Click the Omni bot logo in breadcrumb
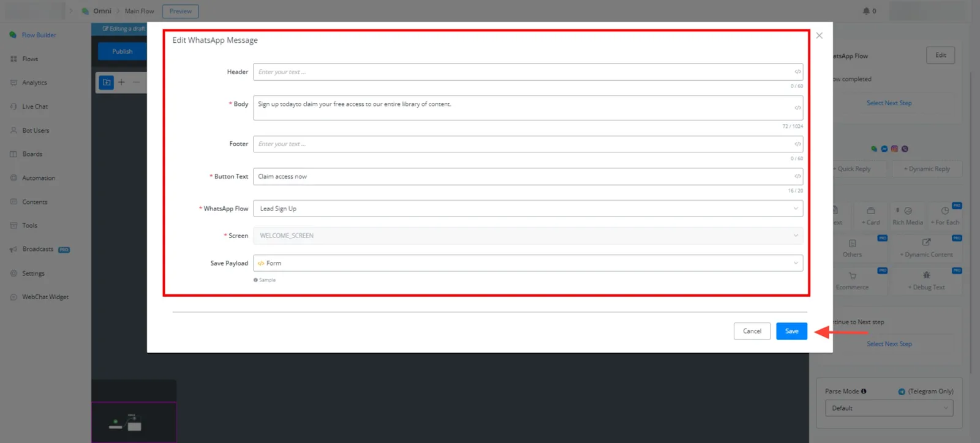Image resolution: width=980 pixels, height=443 pixels. [85, 11]
